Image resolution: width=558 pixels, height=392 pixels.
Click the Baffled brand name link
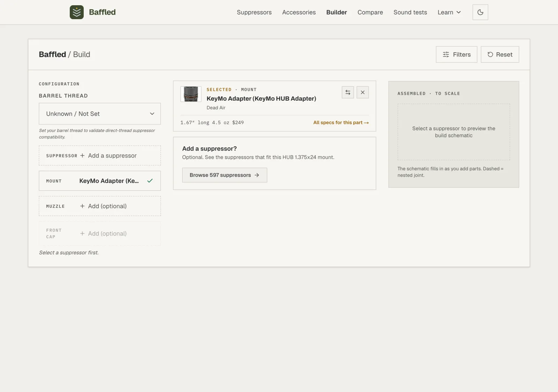(x=102, y=12)
